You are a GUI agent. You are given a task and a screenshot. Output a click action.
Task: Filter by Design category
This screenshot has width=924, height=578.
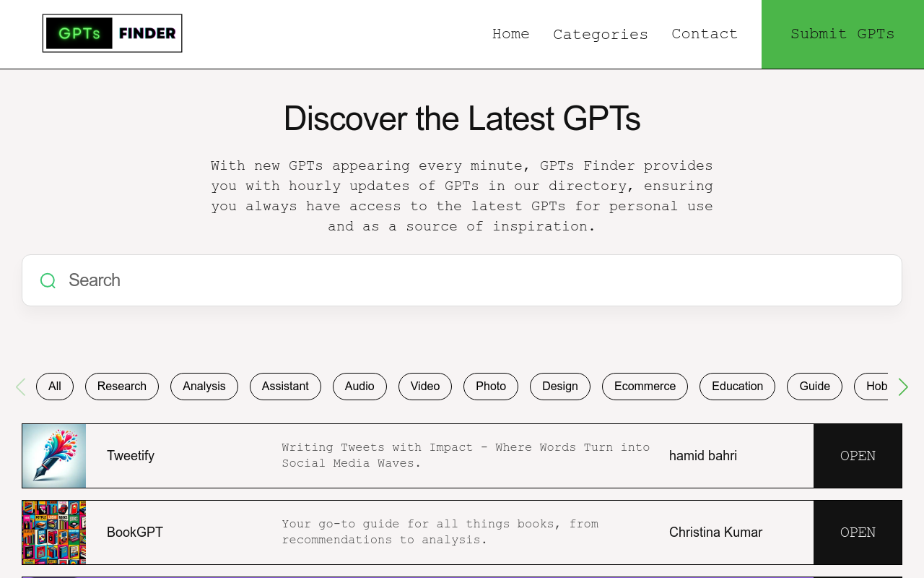pos(560,387)
